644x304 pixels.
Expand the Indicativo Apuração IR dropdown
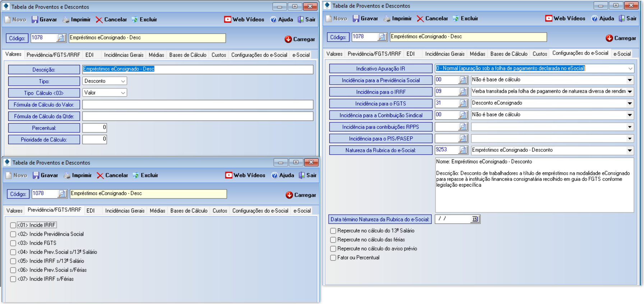click(630, 69)
